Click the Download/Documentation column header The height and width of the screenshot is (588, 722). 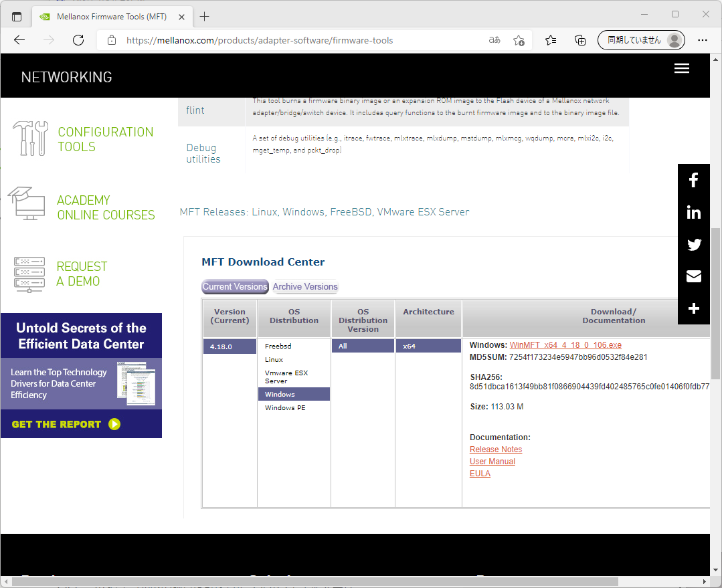point(614,316)
